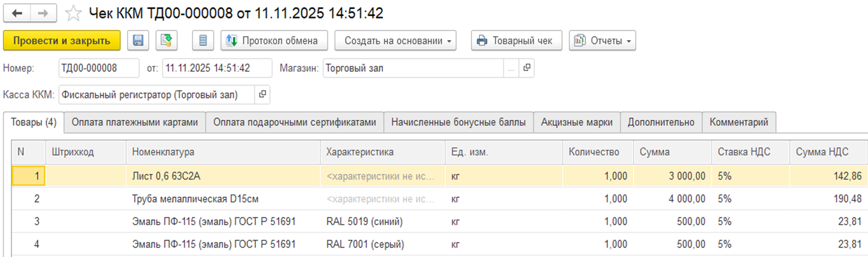
Task: Click the document movements list icon
Action: click(x=203, y=41)
